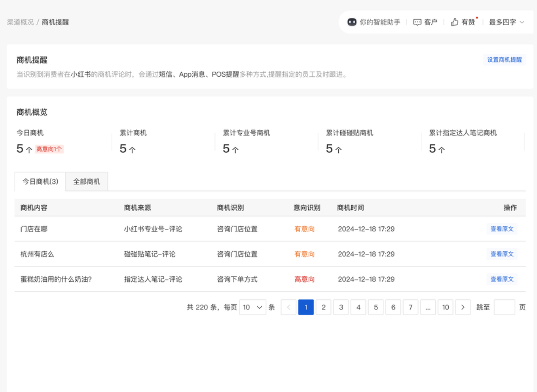Click the 跳至 page number input field
The width and height of the screenshot is (537, 392).
(x=504, y=307)
